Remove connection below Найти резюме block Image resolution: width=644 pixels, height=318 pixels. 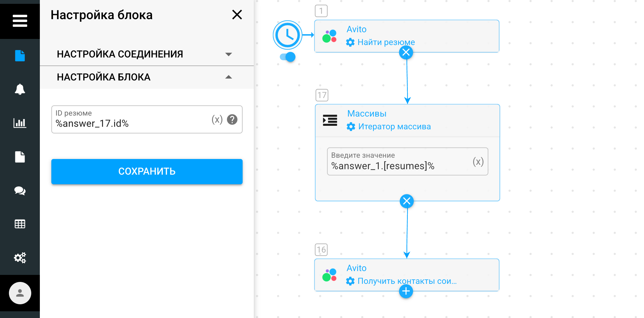(x=406, y=52)
